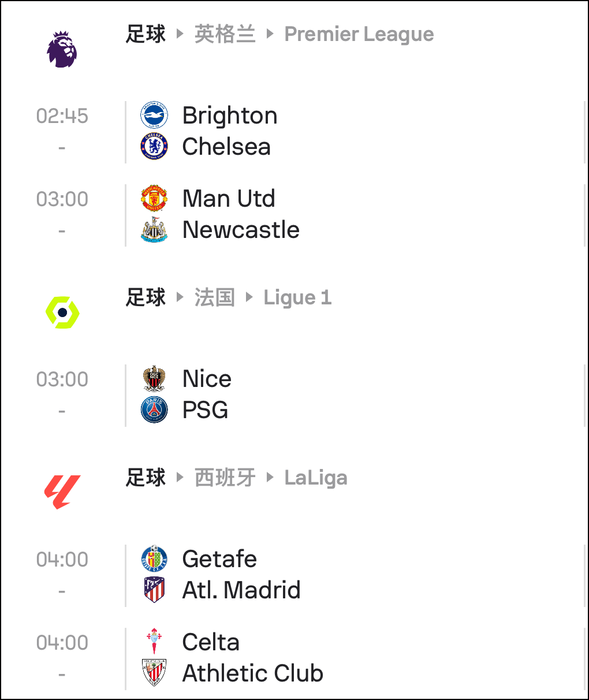Open the Athletic Club team name
The height and width of the screenshot is (700, 589).
tap(253, 673)
